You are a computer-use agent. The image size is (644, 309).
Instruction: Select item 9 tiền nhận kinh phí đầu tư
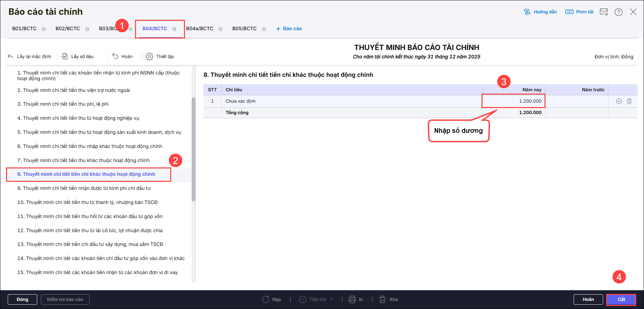point(84,188)
